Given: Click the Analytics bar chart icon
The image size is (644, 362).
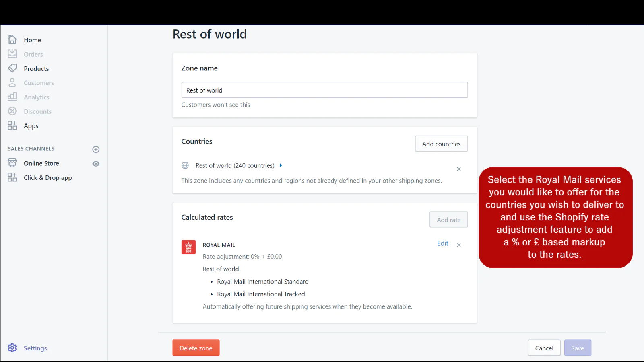Looking at the screenshot, I should [12, 97].
